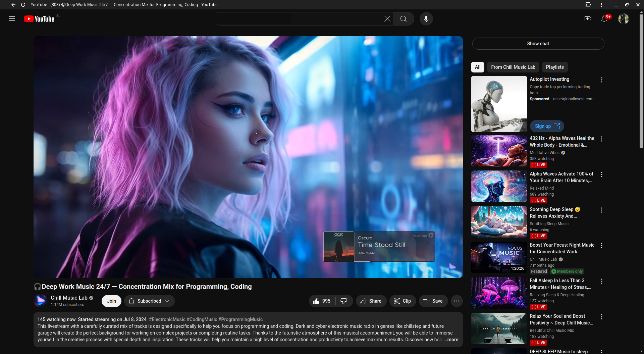Viewport: 644px width, 354px height.
Task: Start voice search with microphone
Action: click(x=426, y=19)
